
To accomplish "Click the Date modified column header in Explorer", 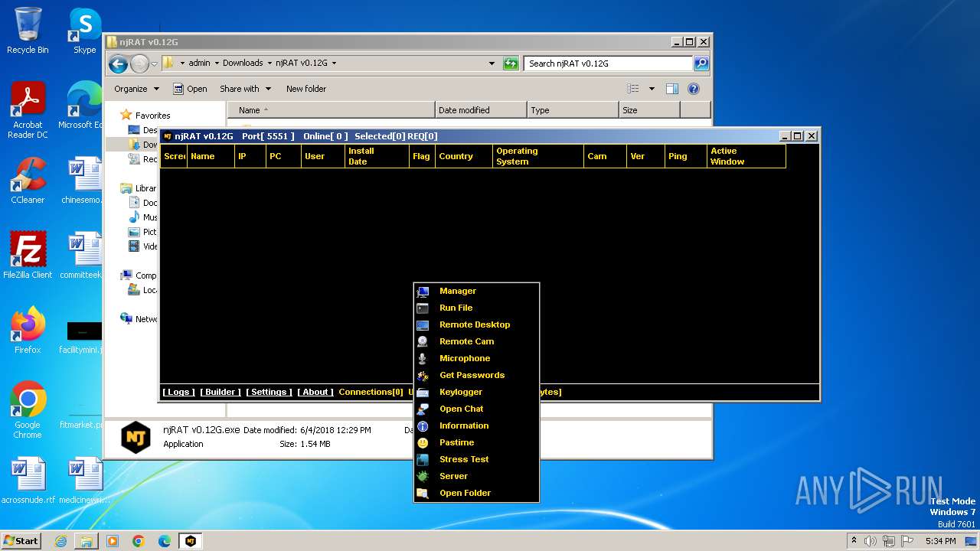I will pyautogui.click(x=481, y=110).
